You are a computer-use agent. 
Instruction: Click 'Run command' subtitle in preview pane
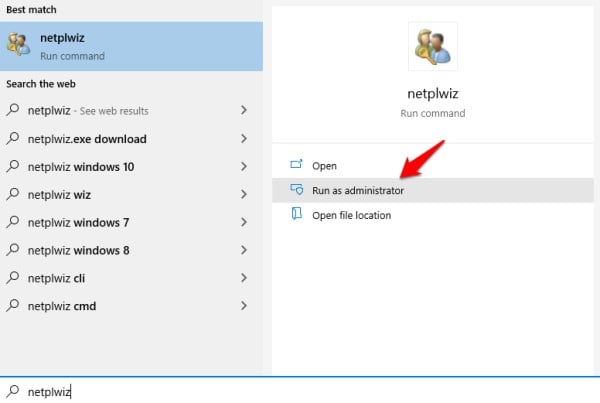(x=433, y=114)
